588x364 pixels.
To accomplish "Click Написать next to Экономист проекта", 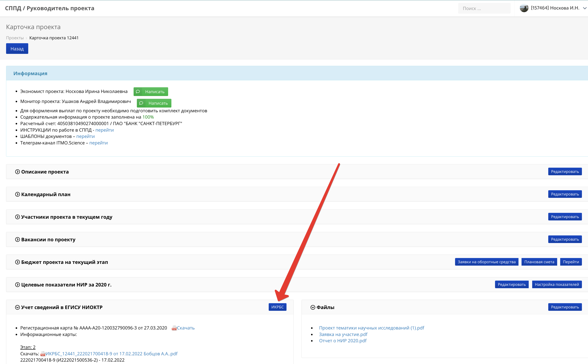I will [151, 91].
